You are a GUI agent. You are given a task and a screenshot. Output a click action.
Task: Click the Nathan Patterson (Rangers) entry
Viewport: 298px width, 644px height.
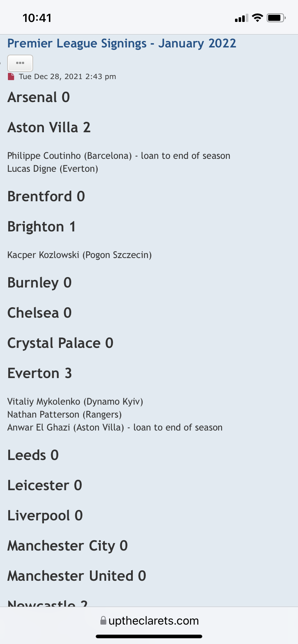[64, 414]
